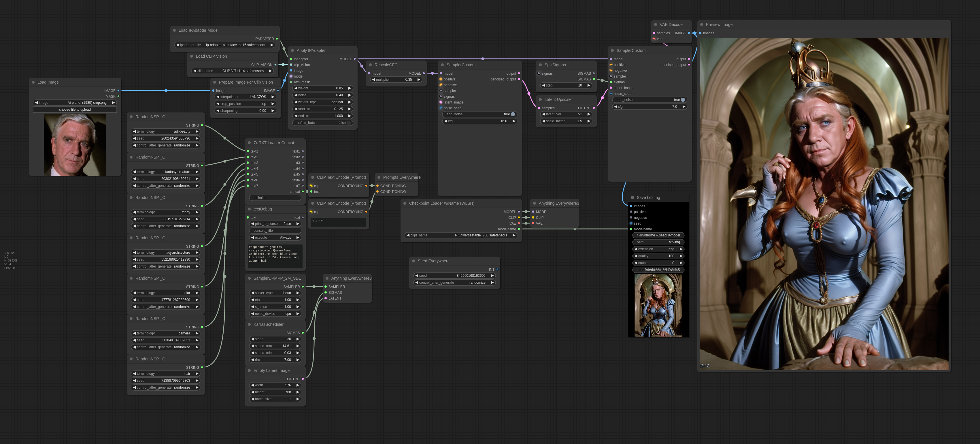980x444 pixels.
Task: Click the textDebug output text showing resplendent goblins
Action: click(275, 256)
